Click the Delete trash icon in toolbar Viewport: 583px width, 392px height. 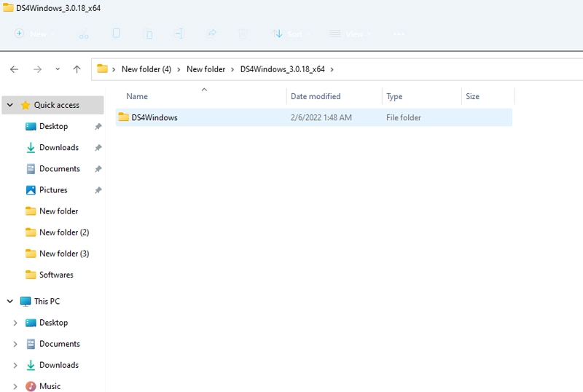(243, 34)
